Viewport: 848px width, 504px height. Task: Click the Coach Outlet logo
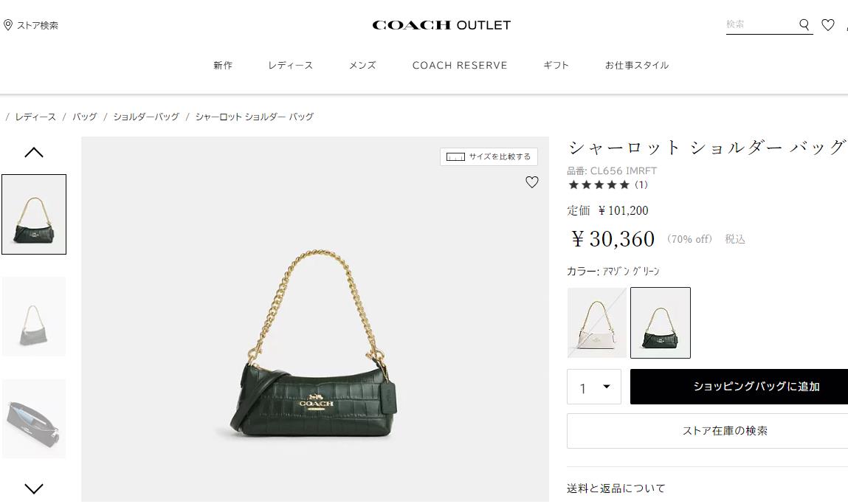(441, 25)
